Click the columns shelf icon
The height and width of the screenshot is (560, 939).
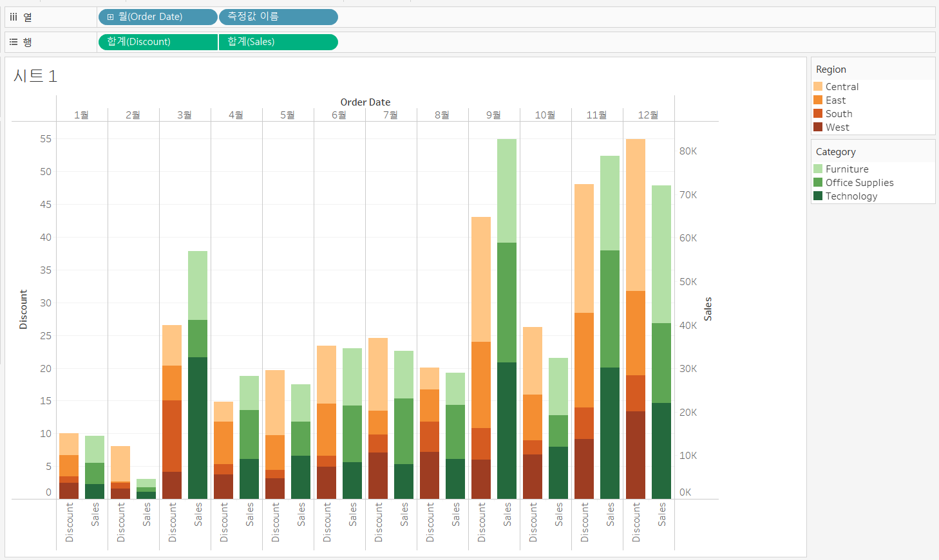coord(14,17)
